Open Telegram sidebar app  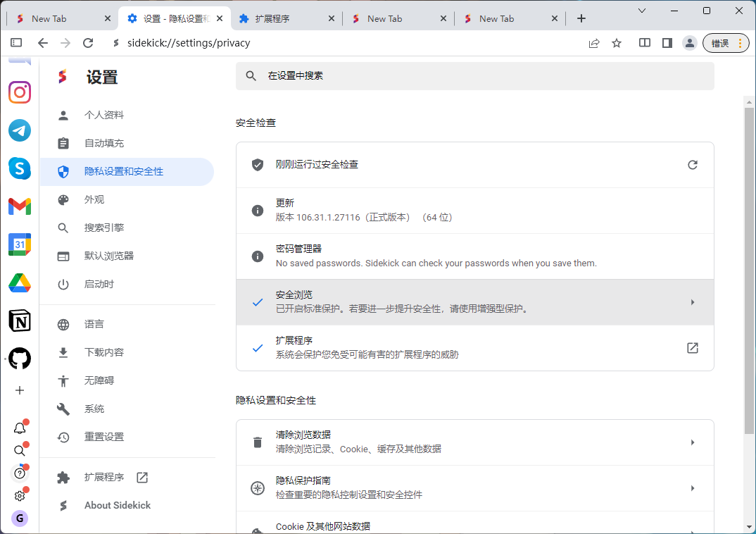tap(20, 130)
